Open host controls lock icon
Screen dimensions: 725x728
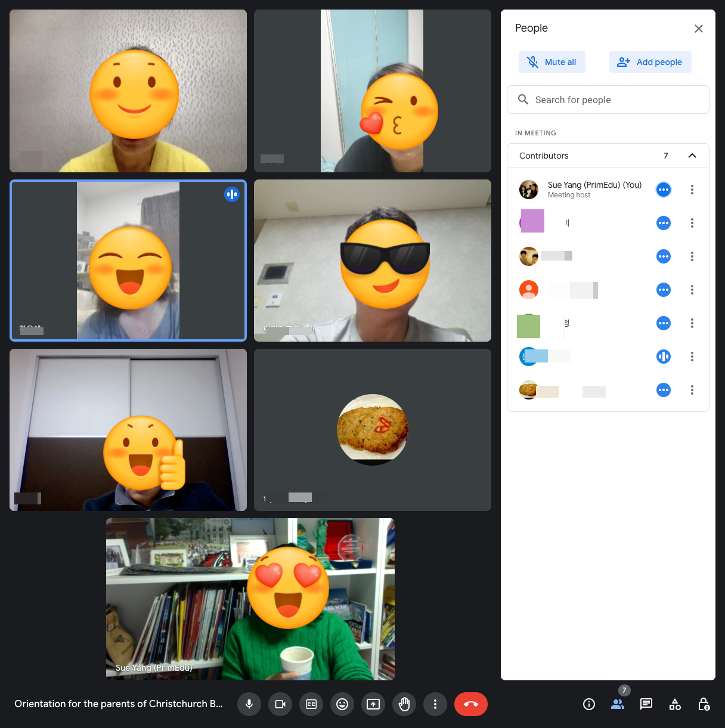(x=704, y=704)
